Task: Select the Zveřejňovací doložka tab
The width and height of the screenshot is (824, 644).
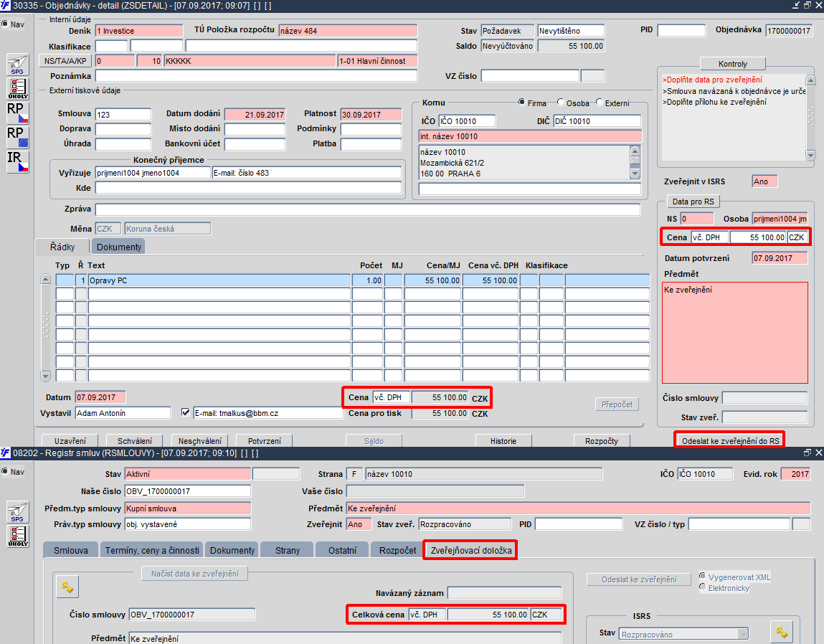Action: tap(471, 550)
